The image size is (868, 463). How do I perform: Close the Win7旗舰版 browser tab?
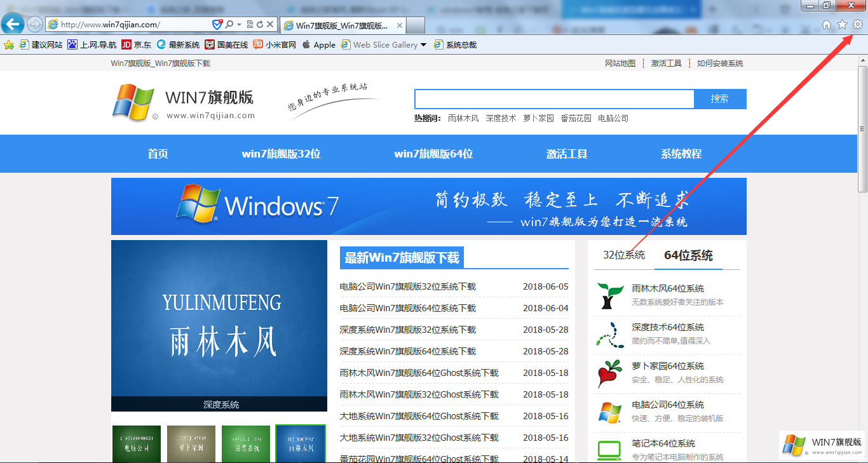(399, 25)
